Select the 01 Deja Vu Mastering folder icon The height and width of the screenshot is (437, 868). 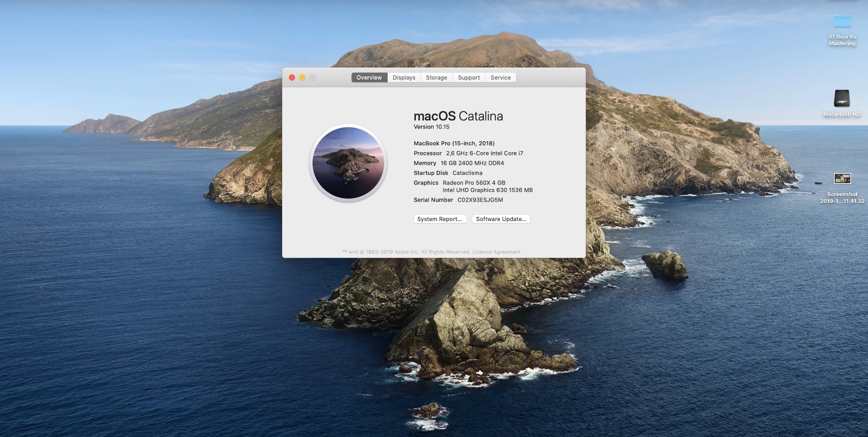click(x=842, y=22)
